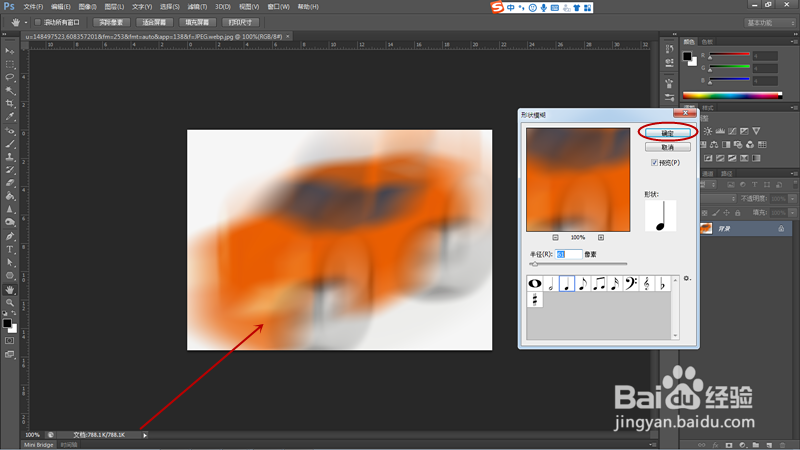800x450 pixels.
Task: Open status bar info arrow menu
Action: pos(145,435)
